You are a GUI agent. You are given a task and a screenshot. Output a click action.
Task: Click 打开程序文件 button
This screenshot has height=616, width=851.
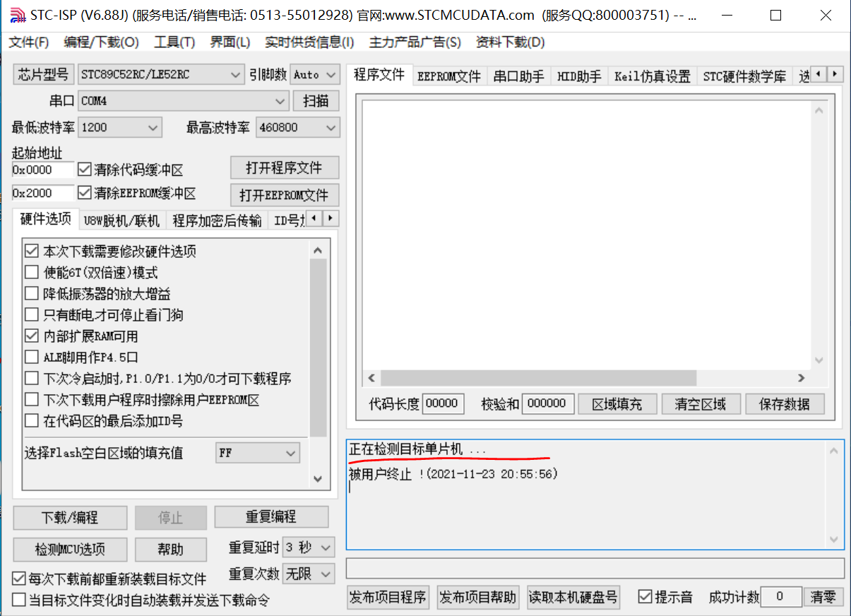tap(285, 167)
